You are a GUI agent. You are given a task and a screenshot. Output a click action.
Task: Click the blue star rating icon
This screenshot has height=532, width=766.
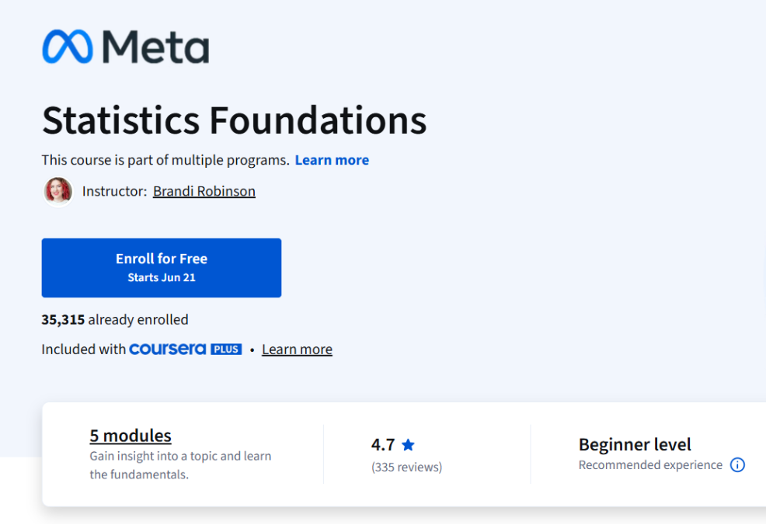pos(409,443)
